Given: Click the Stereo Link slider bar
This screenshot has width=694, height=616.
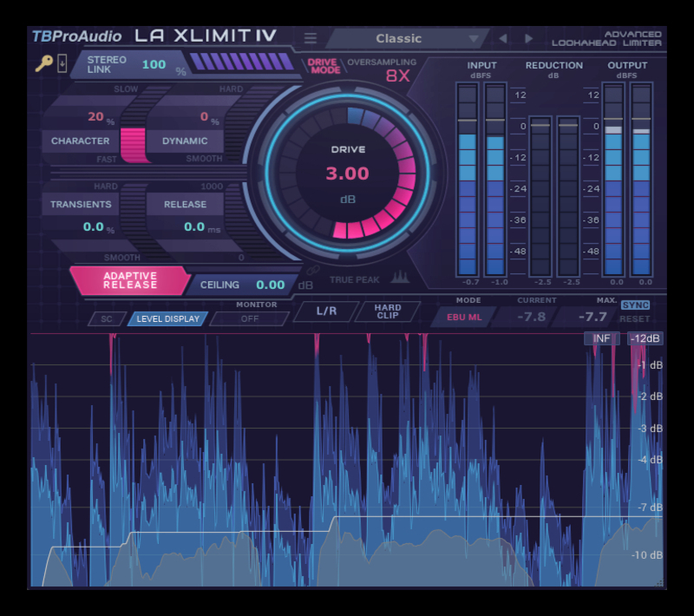Looking at the screenshot, I should click(x=242, y=62).
